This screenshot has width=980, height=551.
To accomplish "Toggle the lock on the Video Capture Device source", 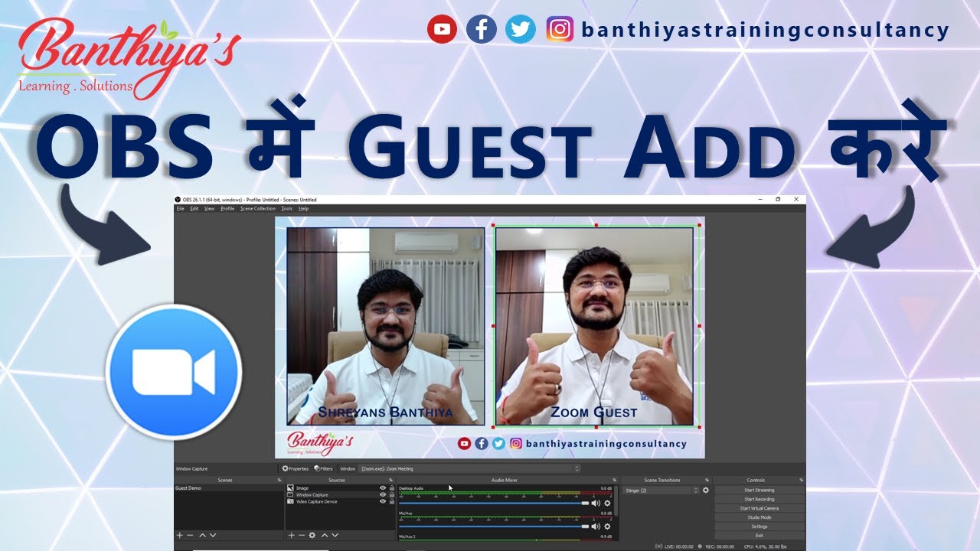I will pyautogui.click(x=391, y=501).
